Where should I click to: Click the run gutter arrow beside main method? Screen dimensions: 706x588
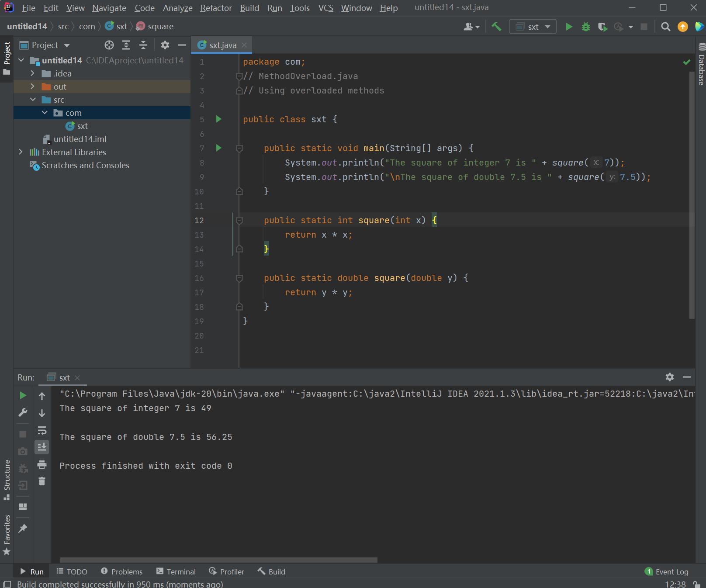point(219,148)
